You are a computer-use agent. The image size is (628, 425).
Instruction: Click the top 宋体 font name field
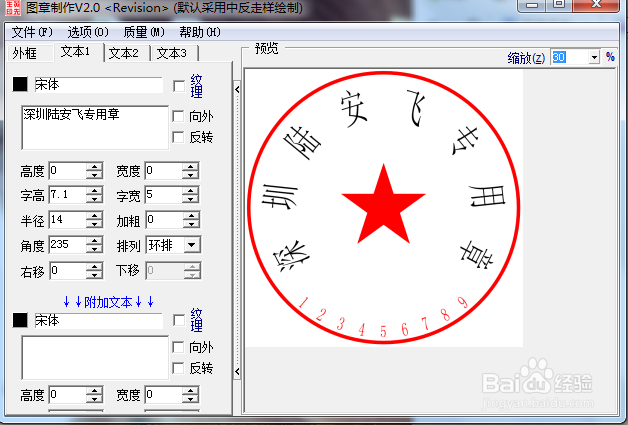pyautogui.click(x=99, y=85)
